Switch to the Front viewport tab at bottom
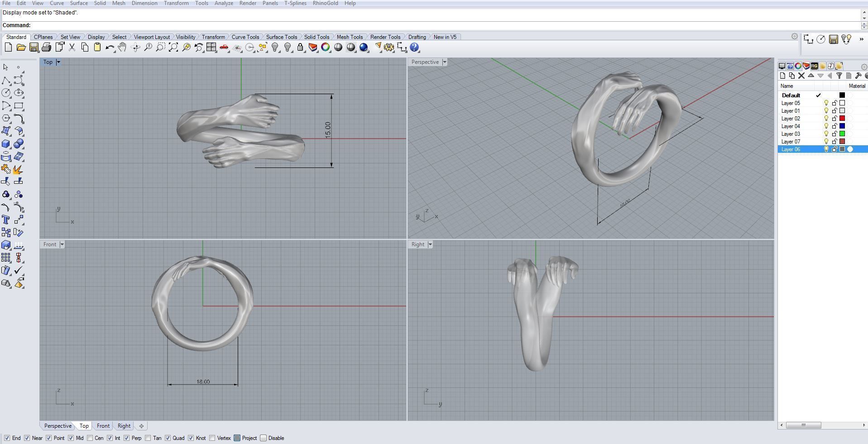Viewport: 868px width, 444px height. (103, 426)
